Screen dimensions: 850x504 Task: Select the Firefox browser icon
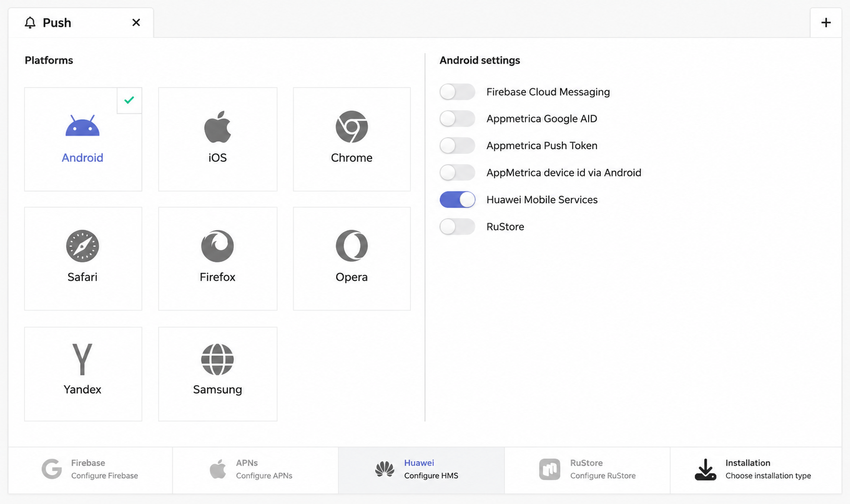point(218,246)
